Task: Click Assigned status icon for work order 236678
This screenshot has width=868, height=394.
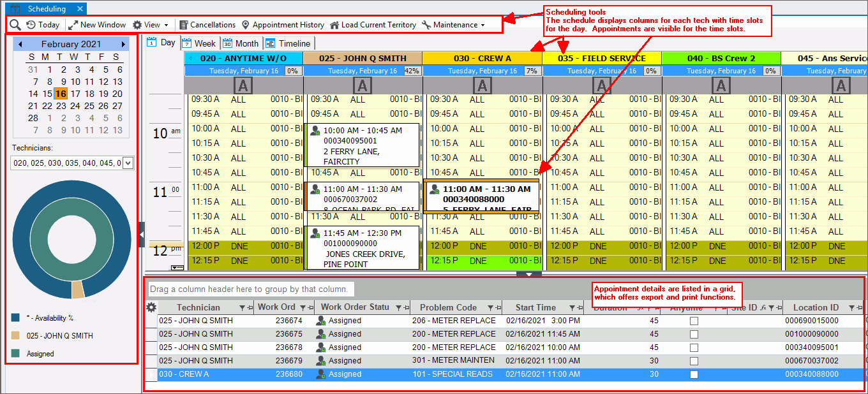Action: pyautogui.click(x=321, y=347)
